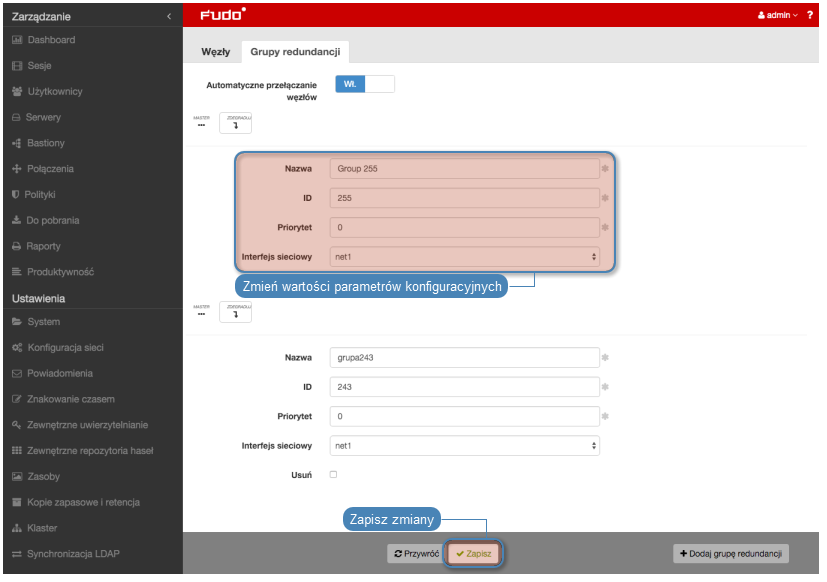Click the Bastiony icon

click(17, 144)
